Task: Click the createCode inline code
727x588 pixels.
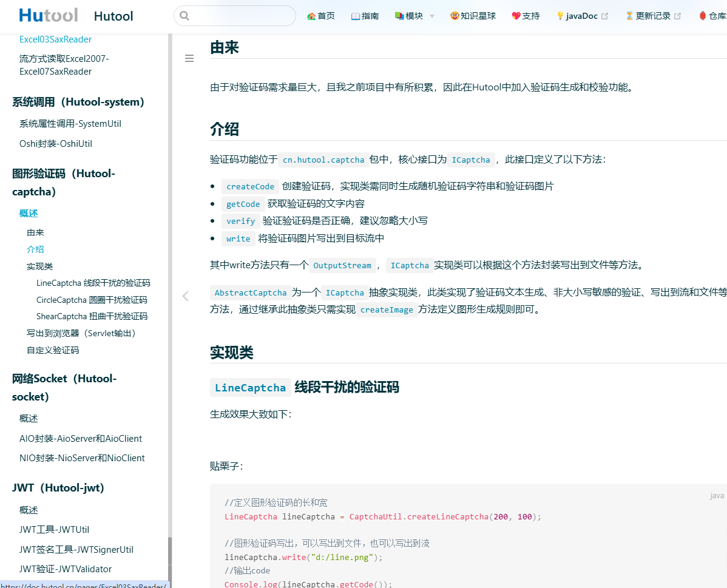Action: tap(251, 186)
